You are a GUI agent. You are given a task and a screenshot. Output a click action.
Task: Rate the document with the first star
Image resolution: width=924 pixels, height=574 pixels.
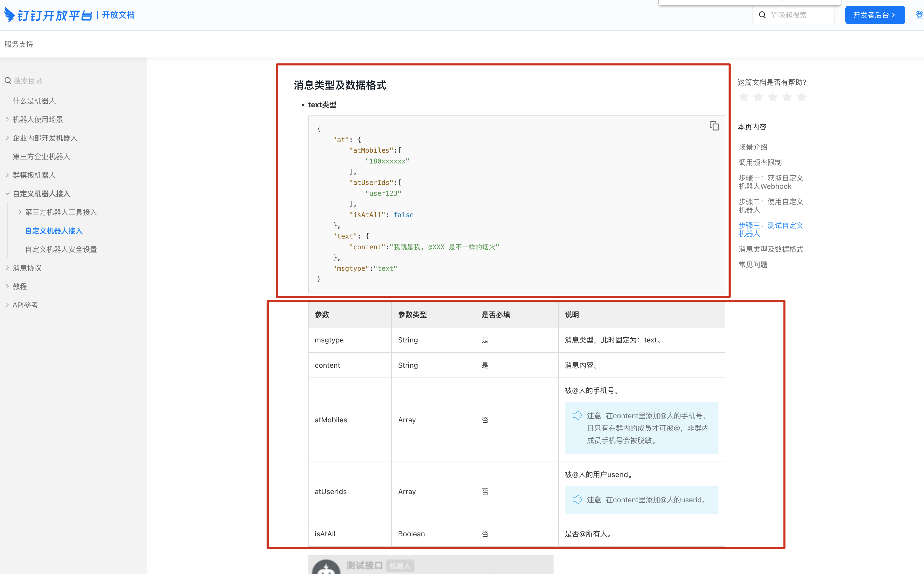tap(744, 97)
